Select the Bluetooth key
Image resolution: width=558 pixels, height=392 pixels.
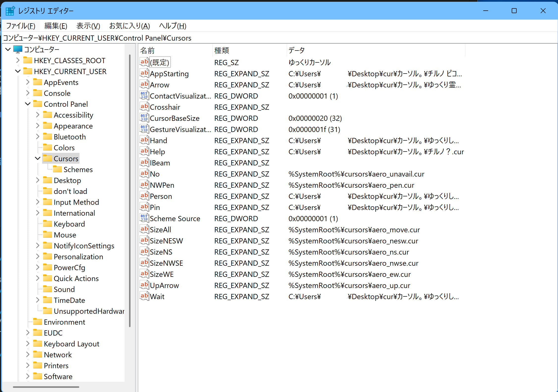tap(70, 137)
